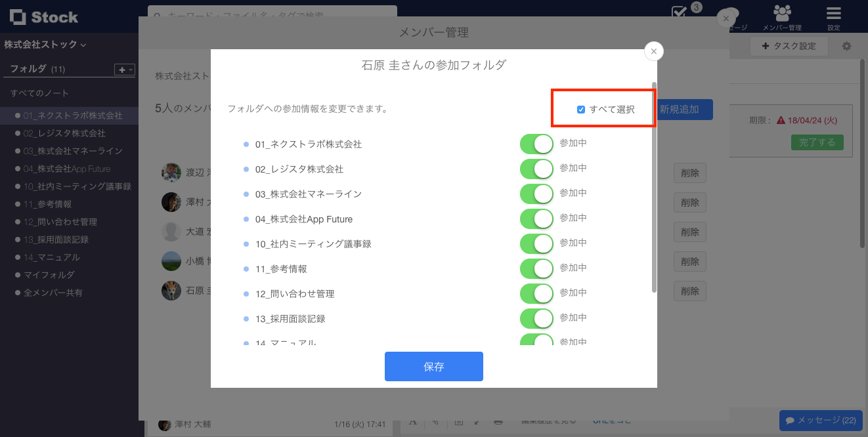Toggle off participation for 01_ネクストラボ株式会社

click(x=536, y=143)
